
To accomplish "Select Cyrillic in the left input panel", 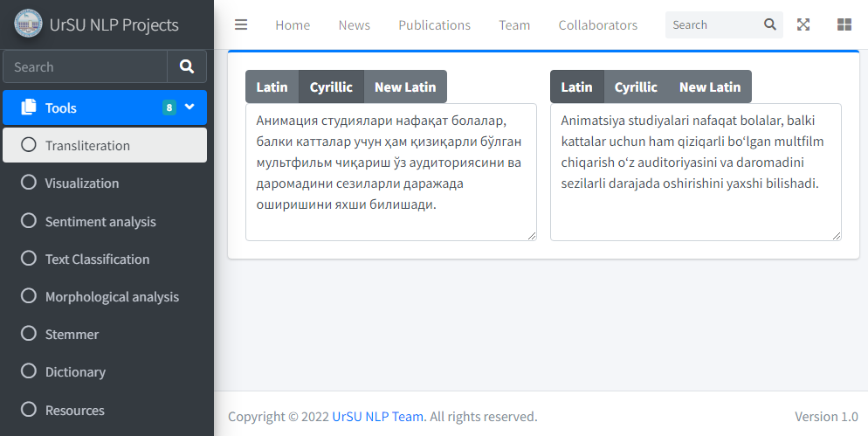I will (331, 87).
